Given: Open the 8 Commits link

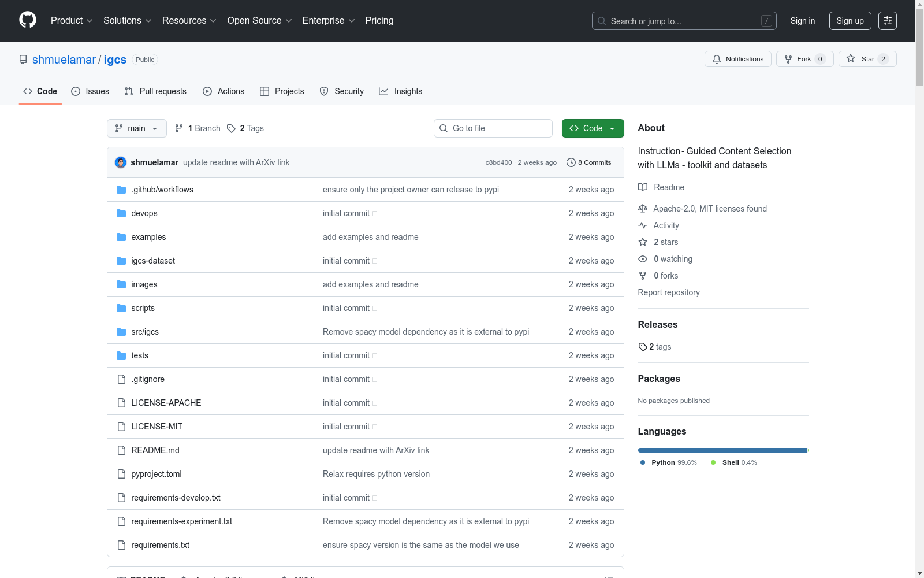Looking at the screenshot, I should [x=589, y=162].
